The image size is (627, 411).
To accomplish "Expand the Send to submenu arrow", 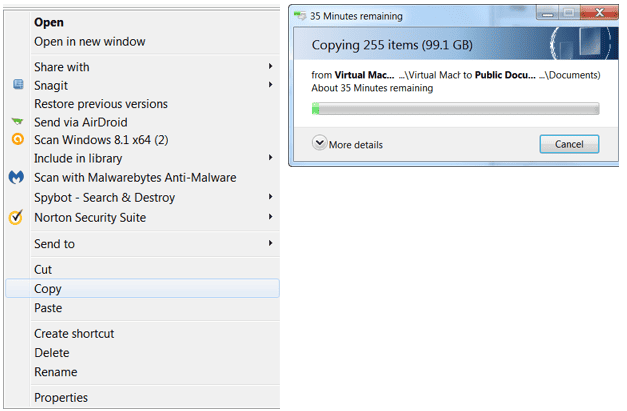I will click(x=271, y=243).
